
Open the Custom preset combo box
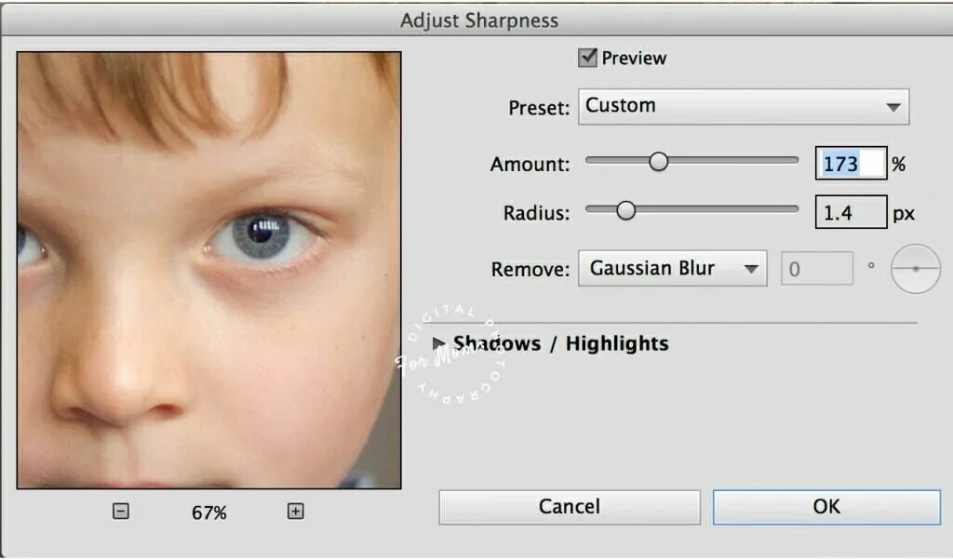pyautogui.click(x=744, y=107)
